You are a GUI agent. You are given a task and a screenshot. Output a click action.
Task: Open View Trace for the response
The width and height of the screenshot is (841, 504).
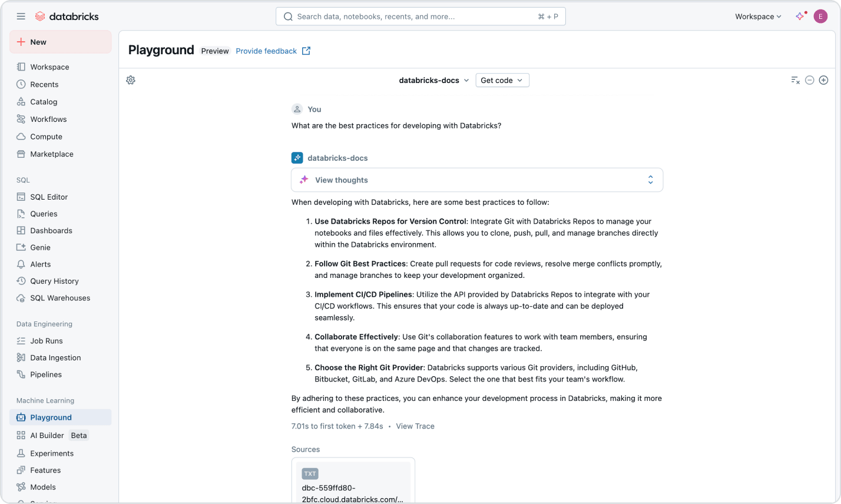click(415, 426)
